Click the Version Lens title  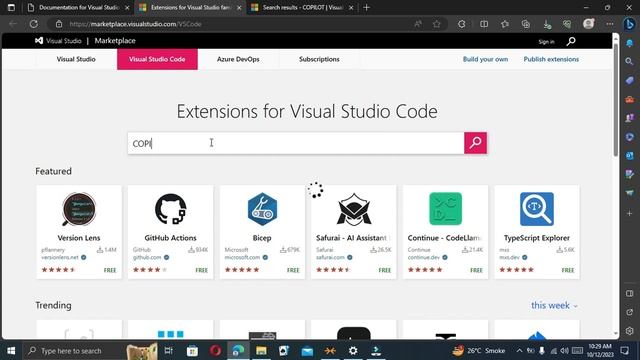tap(79, 238)
